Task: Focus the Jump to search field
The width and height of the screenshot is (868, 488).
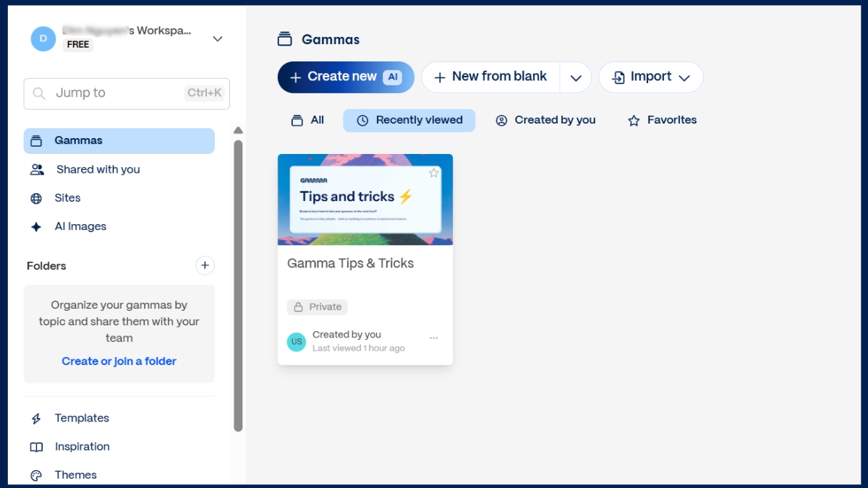Action: 127,93
